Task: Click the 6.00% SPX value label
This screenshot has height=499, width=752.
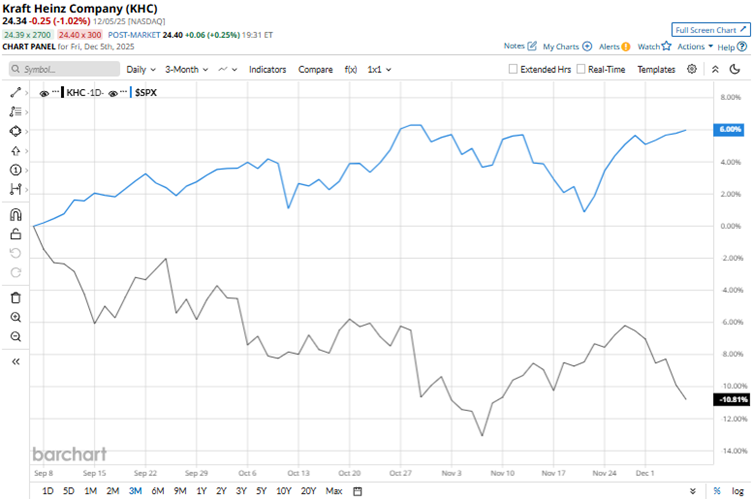Action: point(728,130)
